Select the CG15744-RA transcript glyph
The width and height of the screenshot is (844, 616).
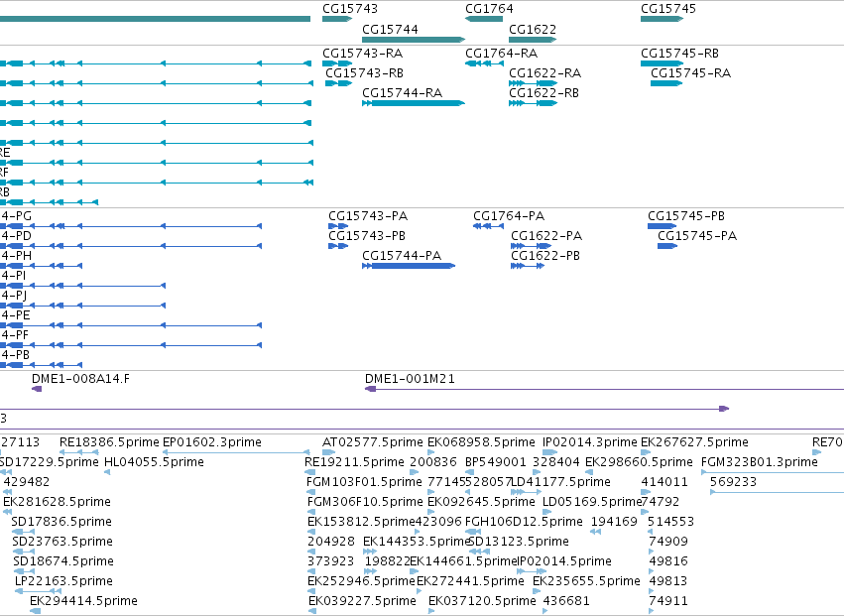(x=414, y=103)
